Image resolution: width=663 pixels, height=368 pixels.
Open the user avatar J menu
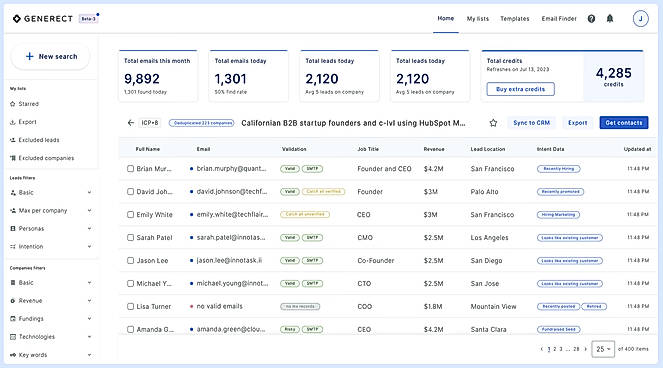[640, 19]
